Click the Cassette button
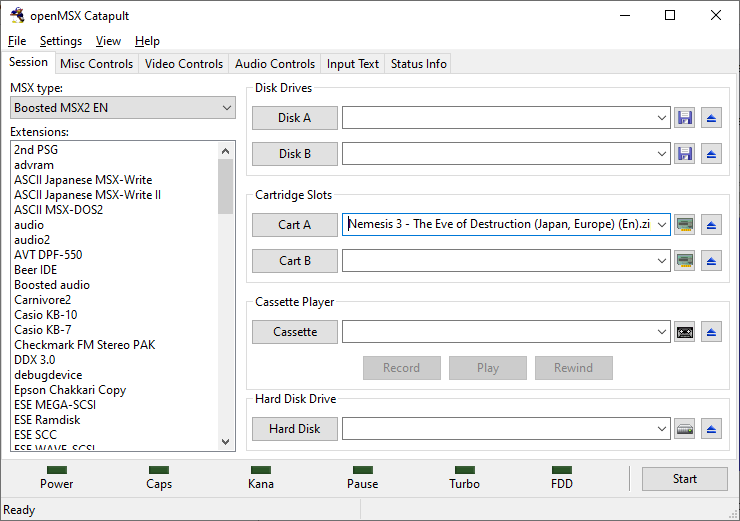The height and width of the screenshot is (521, 740). tap(294, 332)
